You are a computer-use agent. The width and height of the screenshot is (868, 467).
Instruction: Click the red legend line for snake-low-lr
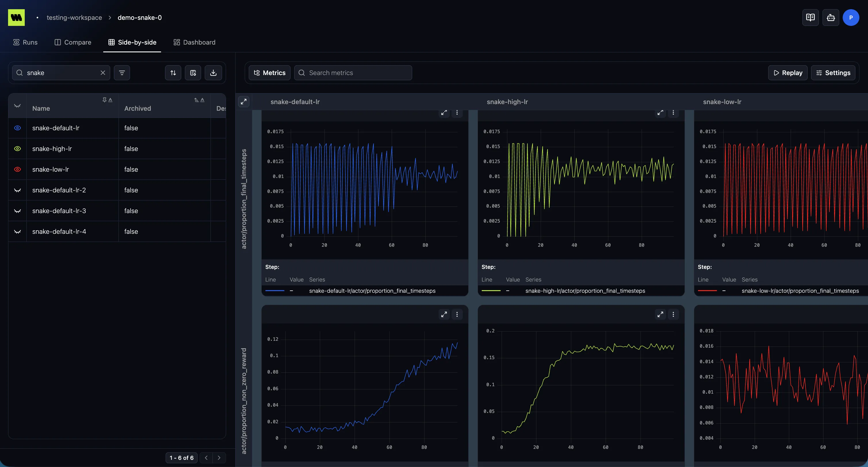point(707,291)
